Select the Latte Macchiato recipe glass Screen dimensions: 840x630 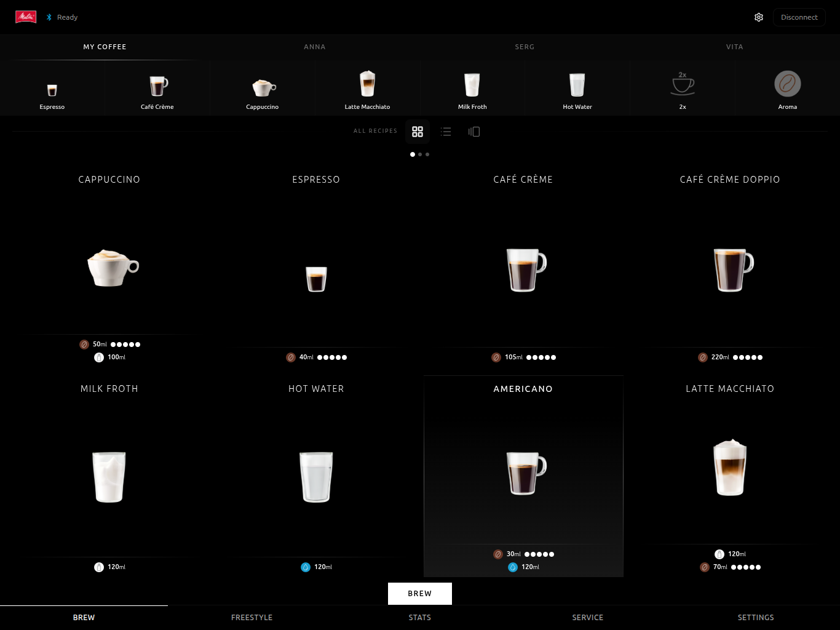click(x=730, y=468)
